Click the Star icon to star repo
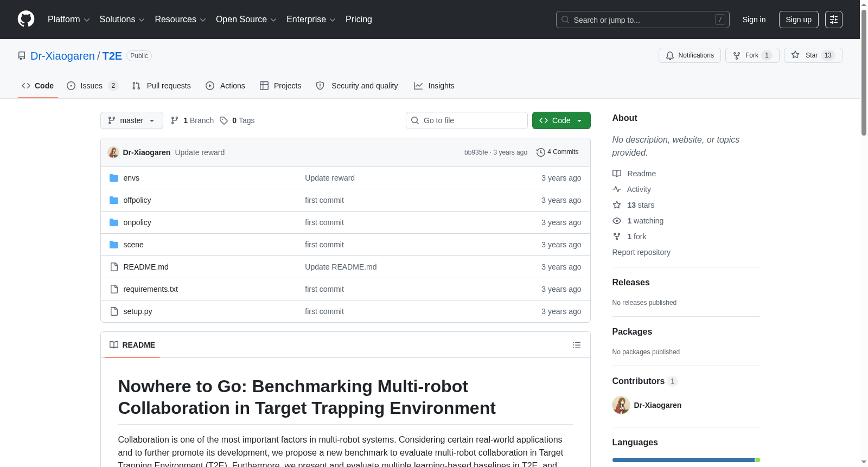The height and width of the screenshot is (467, 868). click(x=795, y=55)
